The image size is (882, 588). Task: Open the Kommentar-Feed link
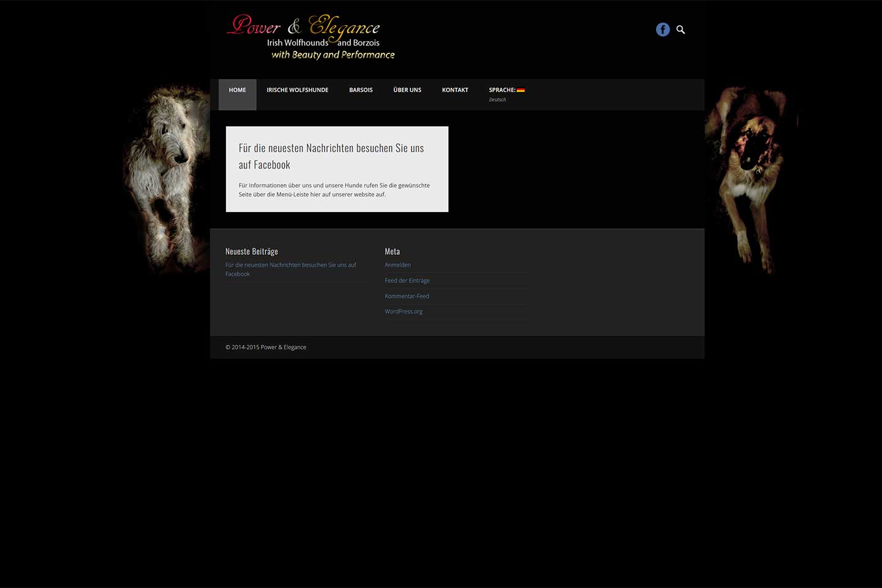pyautogui.click(x=407, y=296)
